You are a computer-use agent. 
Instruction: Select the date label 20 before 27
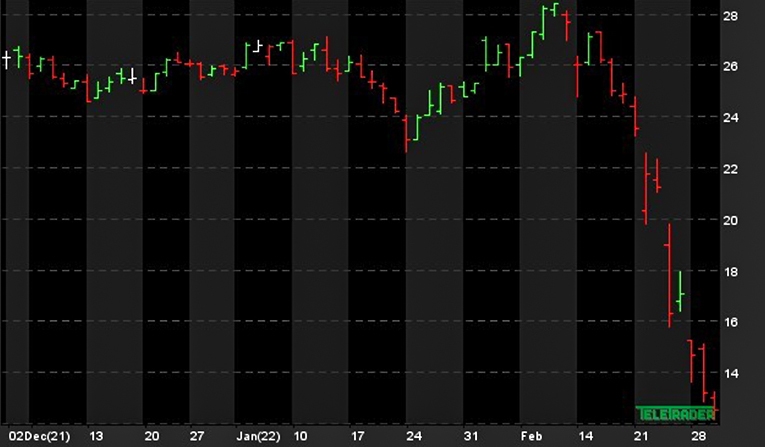[152, 436]
